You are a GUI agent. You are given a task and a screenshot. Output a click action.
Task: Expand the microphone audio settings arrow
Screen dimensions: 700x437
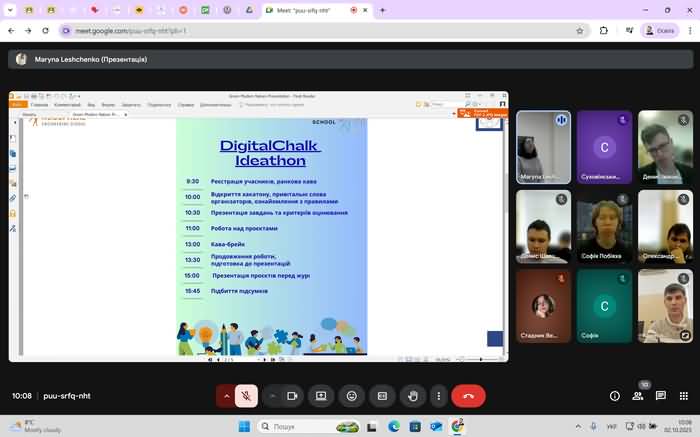(226, 396)
